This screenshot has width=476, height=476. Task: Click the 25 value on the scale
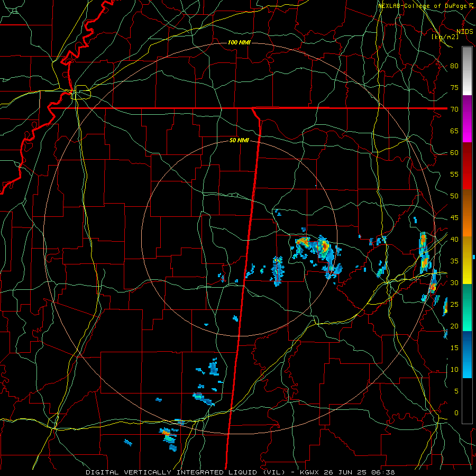[x=454, y=304]
